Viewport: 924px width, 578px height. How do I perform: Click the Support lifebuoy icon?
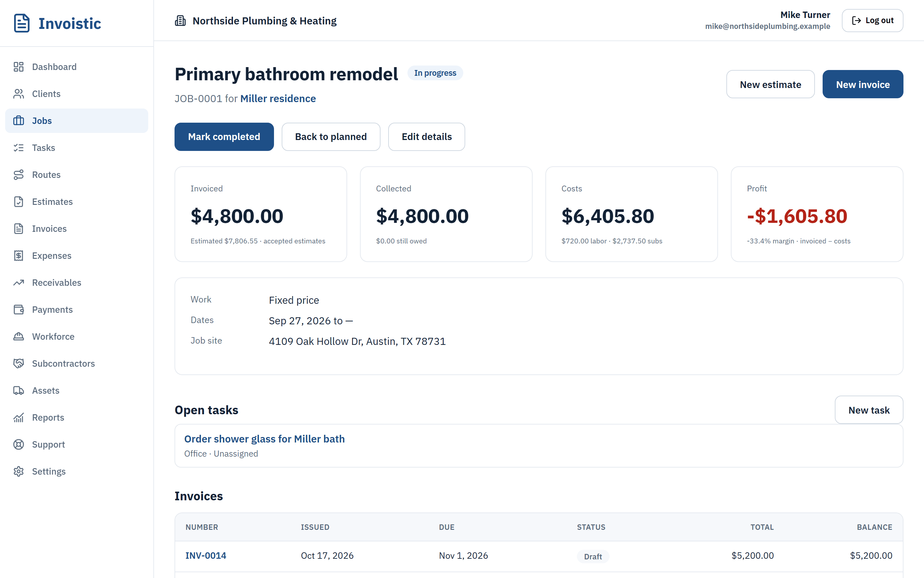coord(19,444)
